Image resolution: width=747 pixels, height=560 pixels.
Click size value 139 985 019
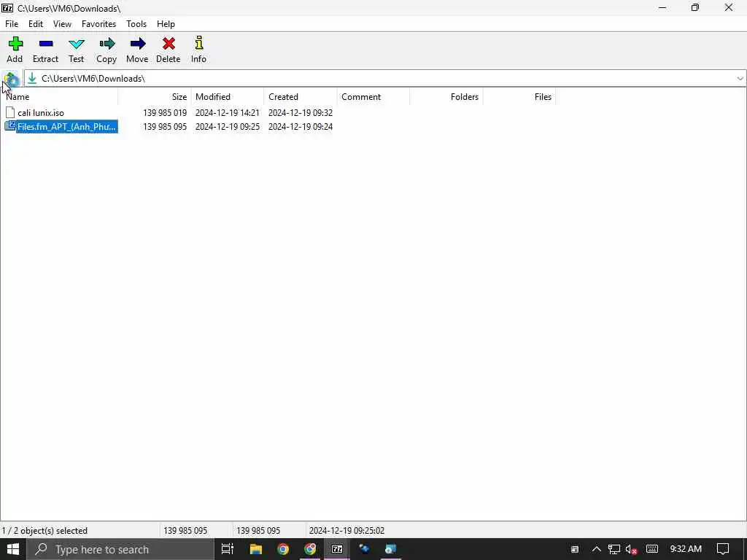point(165,113)
